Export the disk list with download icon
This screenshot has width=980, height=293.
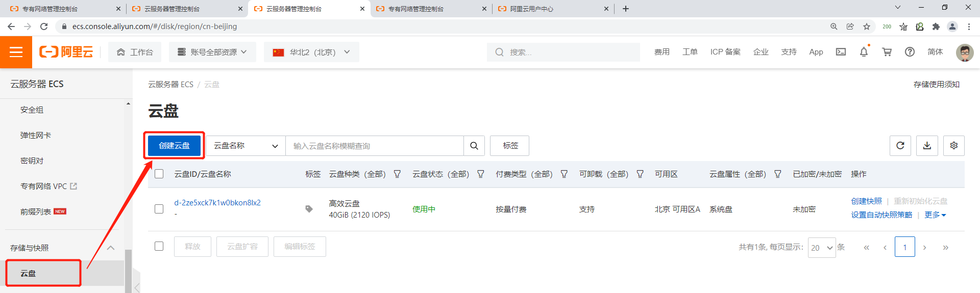(x=927, y=146)
